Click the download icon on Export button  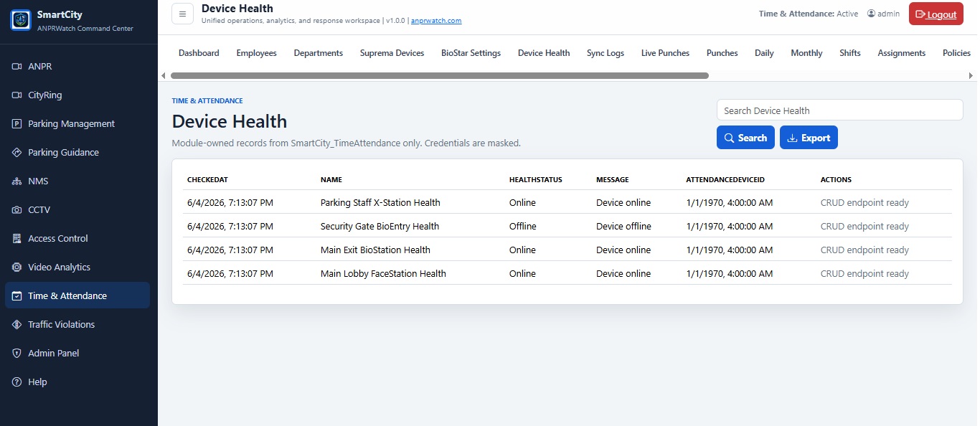(792, 138)
